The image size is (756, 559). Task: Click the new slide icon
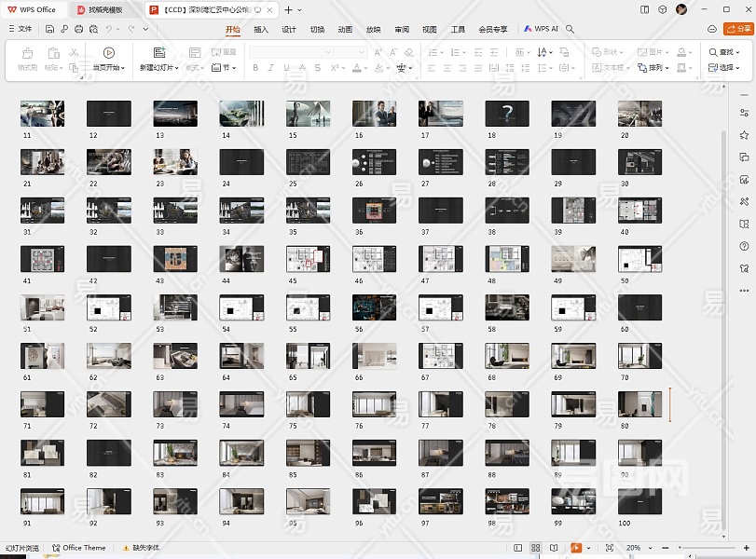pos(159,53)
